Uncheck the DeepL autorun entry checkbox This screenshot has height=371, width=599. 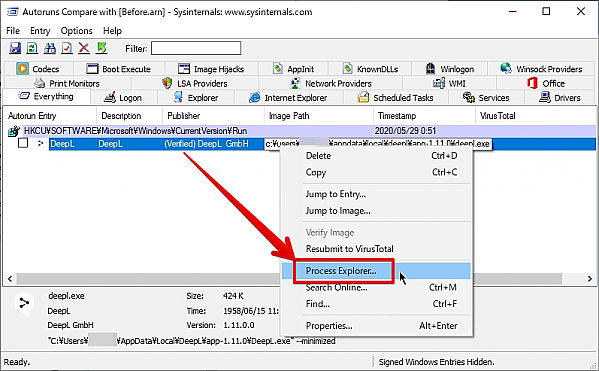(x=23, y=144)
